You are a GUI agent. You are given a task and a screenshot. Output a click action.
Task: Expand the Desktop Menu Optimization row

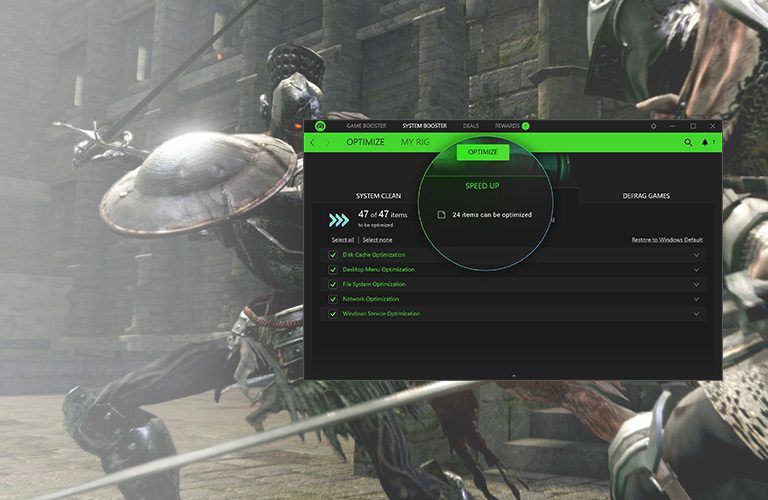pyautogui.click(x=696, y=270)
